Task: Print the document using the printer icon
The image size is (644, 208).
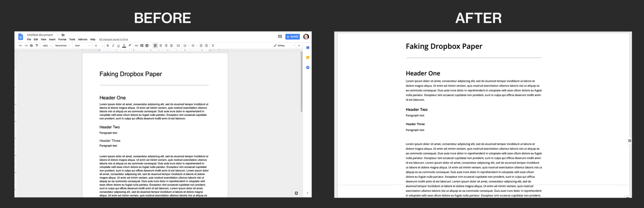Action: pos(31,46)
